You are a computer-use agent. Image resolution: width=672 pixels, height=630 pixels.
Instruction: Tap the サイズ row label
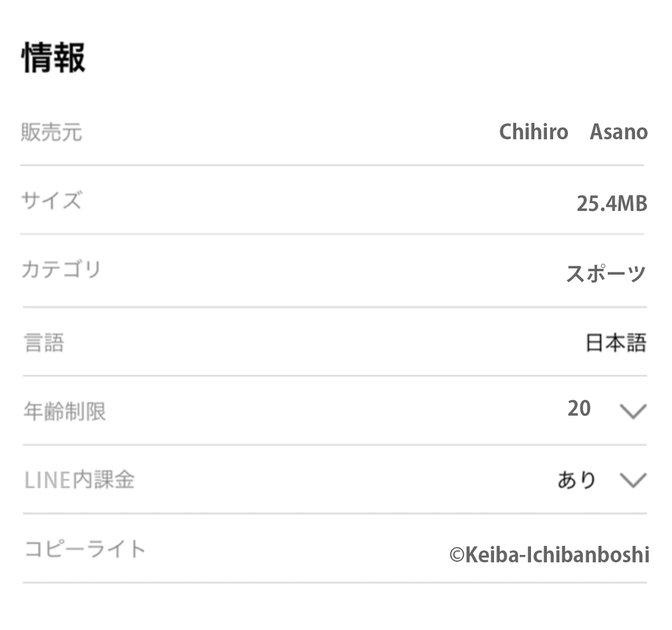(x=52, y=201)
